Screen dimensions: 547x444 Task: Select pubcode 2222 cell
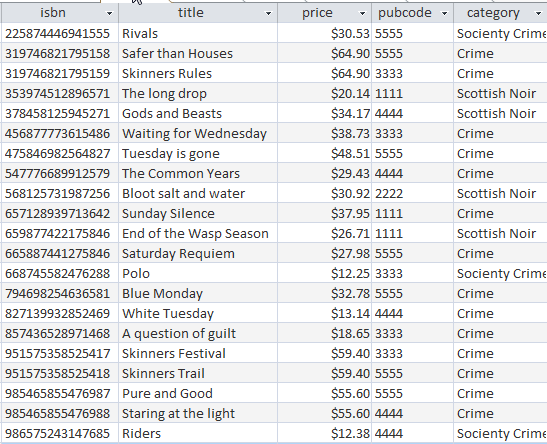point(412,194)
